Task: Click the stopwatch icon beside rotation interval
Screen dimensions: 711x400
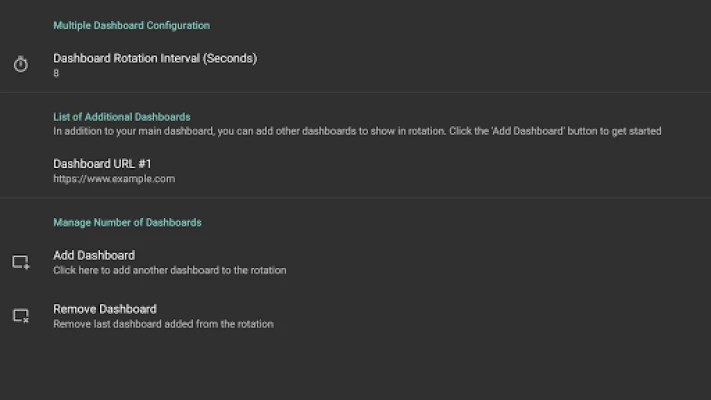Action: coord(21,65)
